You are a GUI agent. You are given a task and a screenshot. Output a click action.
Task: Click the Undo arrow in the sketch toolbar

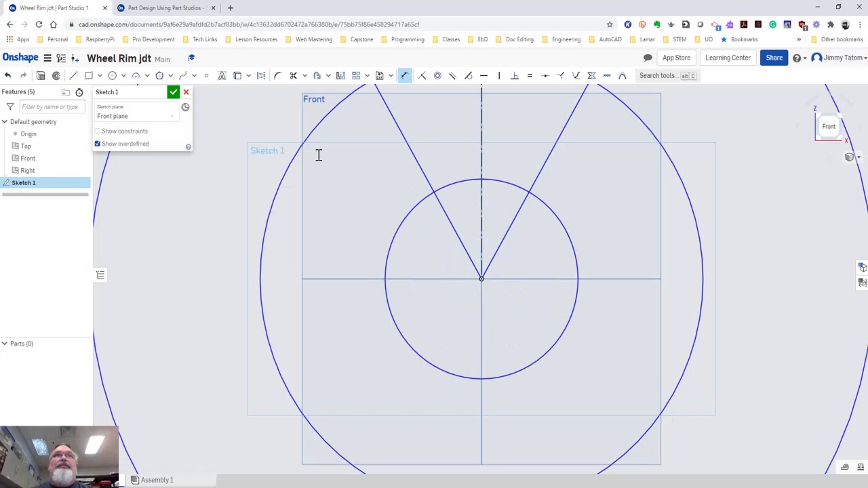(x=7, y=75)
